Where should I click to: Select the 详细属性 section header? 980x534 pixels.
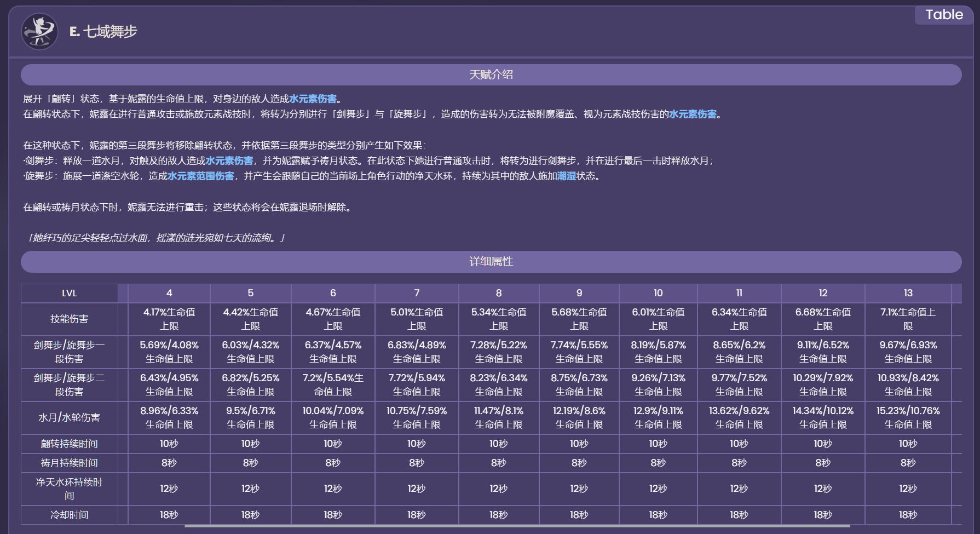pos(491,262)
